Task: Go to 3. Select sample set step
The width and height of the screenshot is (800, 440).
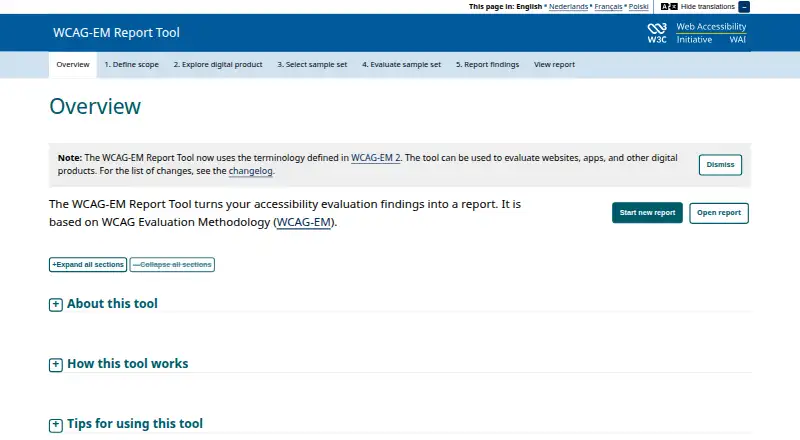Action: click(x=312, y=65)
